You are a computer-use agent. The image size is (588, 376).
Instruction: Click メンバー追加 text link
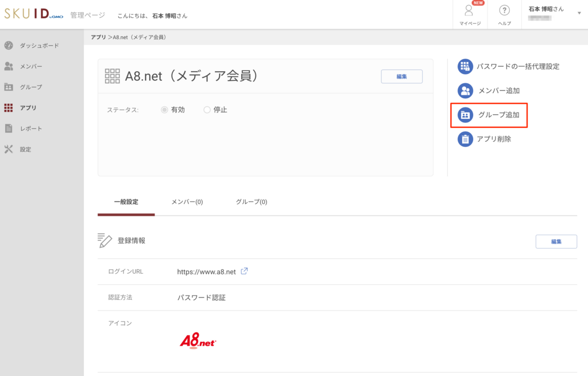(x=499, y=91)
